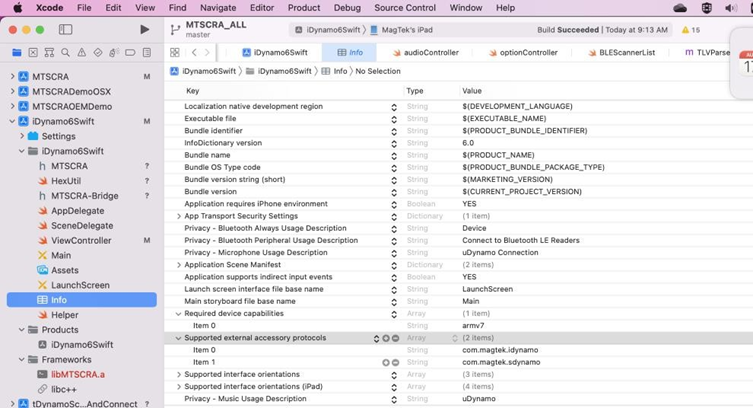Switch to the BLEScannerList tab
This screenshot has width=753, height=408.
(621, 52)
